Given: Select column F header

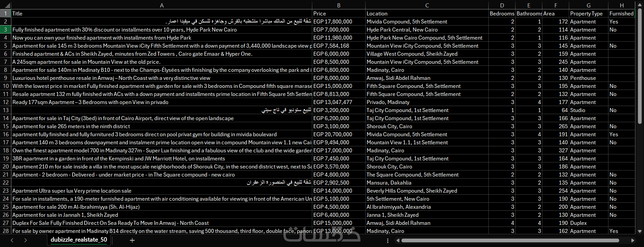Looking at the screenshot, I should pyautogui.click(x=555, y=5).
